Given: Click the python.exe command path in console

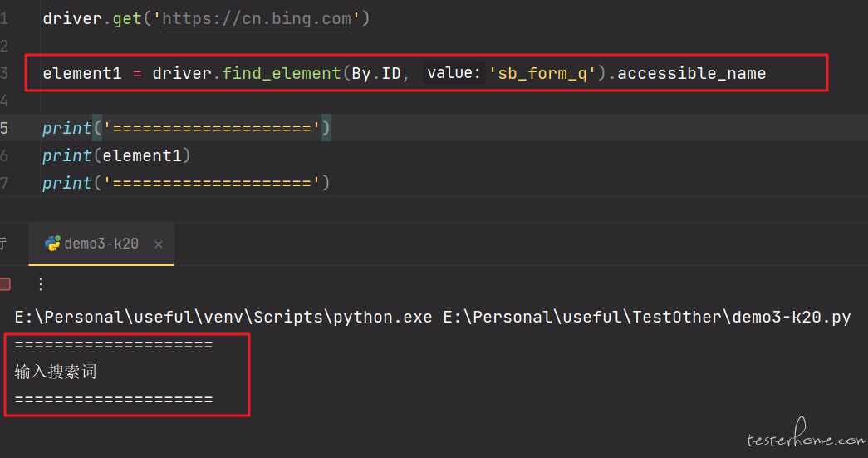Looking at the screenshot, I should click(223, 318).
